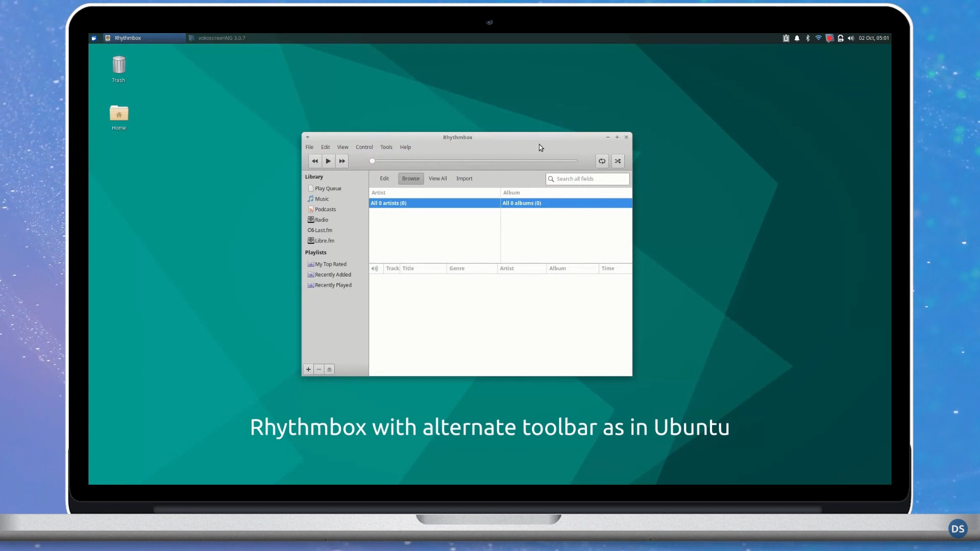Open the clipboard manager tray icon
Screen dimensions: 980x551
pos(786,38)
